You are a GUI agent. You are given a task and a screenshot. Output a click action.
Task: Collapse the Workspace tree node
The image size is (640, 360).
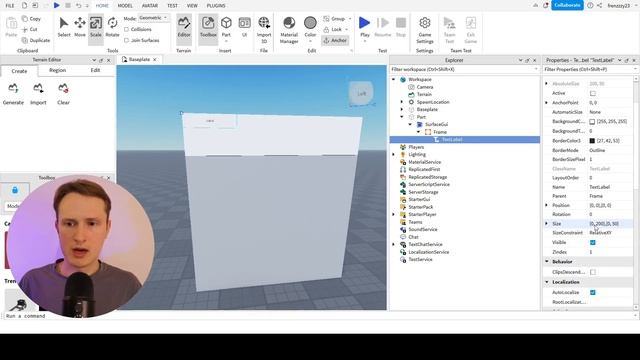(x=394, y=80)
